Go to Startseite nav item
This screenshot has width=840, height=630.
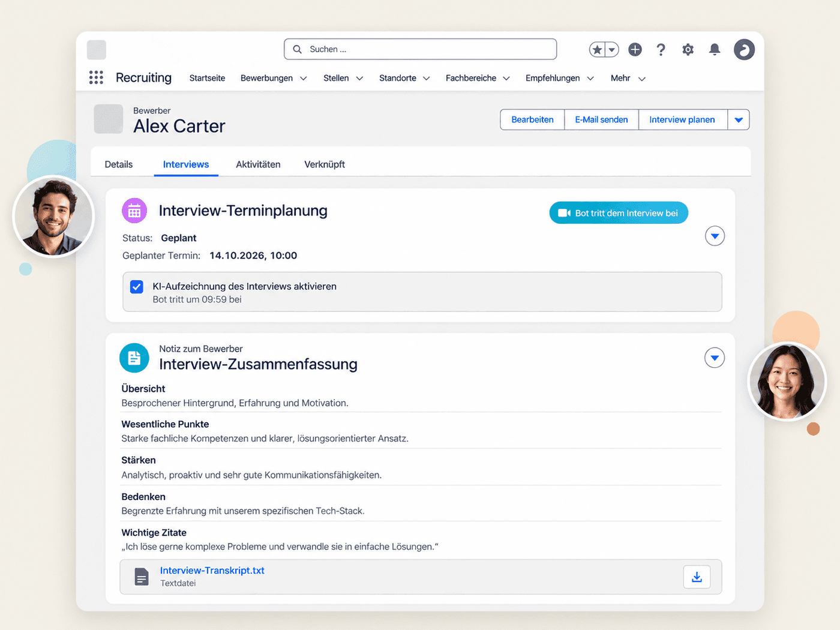tap(207, 78)
